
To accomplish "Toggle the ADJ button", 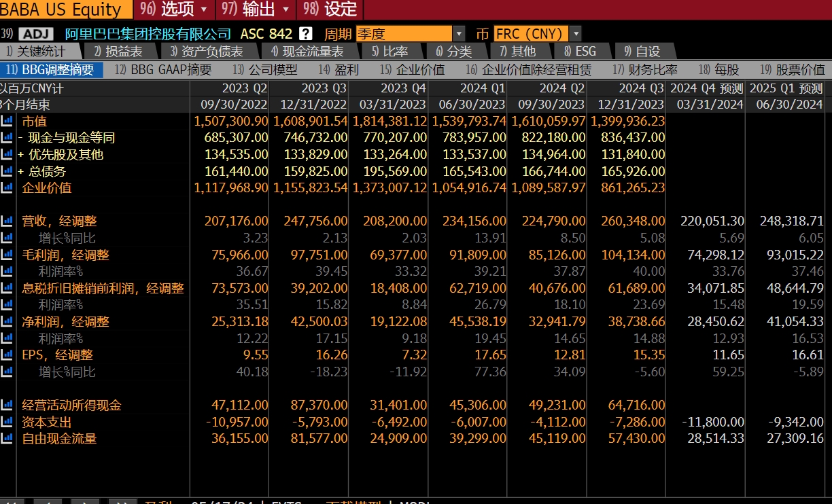I will (37, 34).
